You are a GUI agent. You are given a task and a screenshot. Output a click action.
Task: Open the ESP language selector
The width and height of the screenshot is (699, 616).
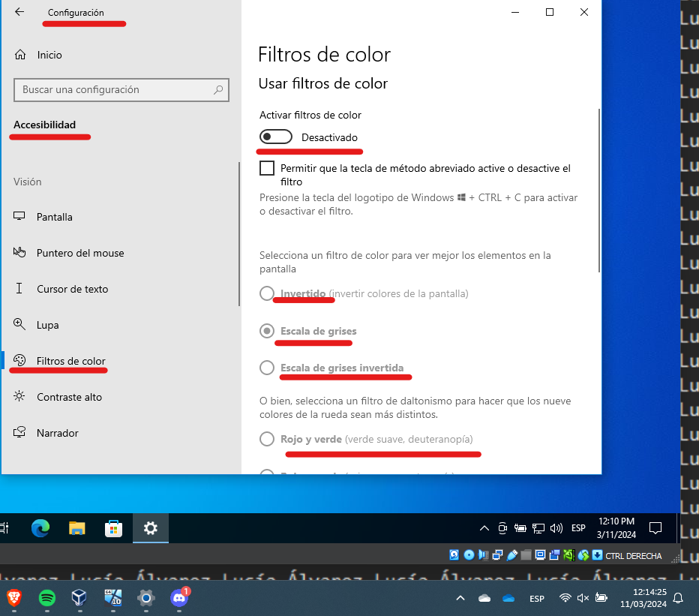(577, 528)
